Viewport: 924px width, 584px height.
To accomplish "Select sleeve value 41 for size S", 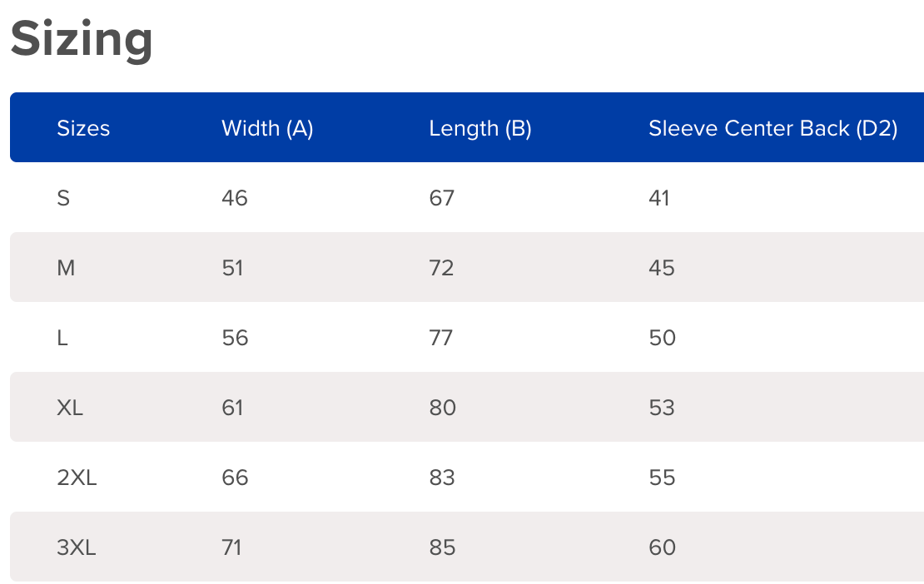I will point(659,198).
